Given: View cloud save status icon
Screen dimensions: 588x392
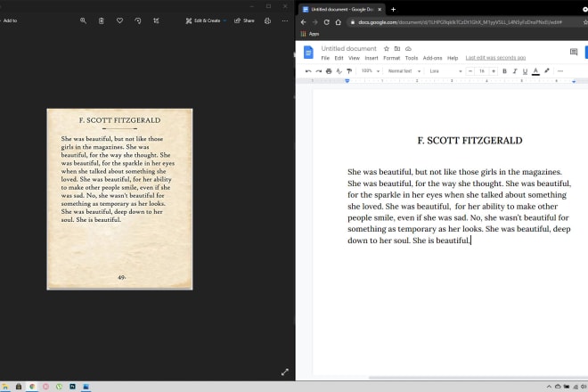Looking at the screenshot, I should [x=408, y=48].
